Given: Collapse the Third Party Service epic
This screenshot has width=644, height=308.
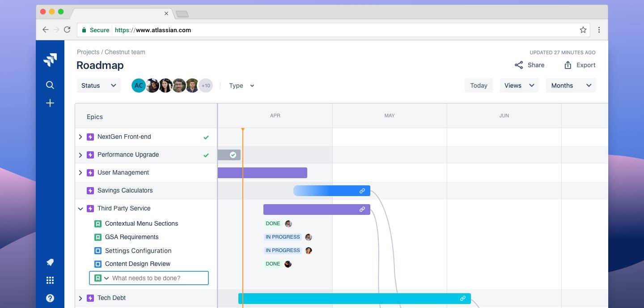Looking at the screenshot, I should pyautogui.click(x=80, y=209).
